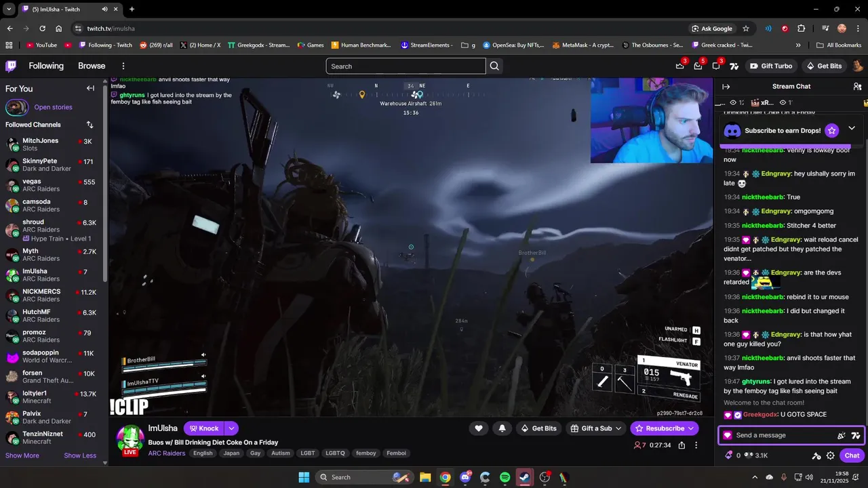Viewport: 868px width, 488px height.
Task: Open the All Bookmarks folder
Action: 839,45
